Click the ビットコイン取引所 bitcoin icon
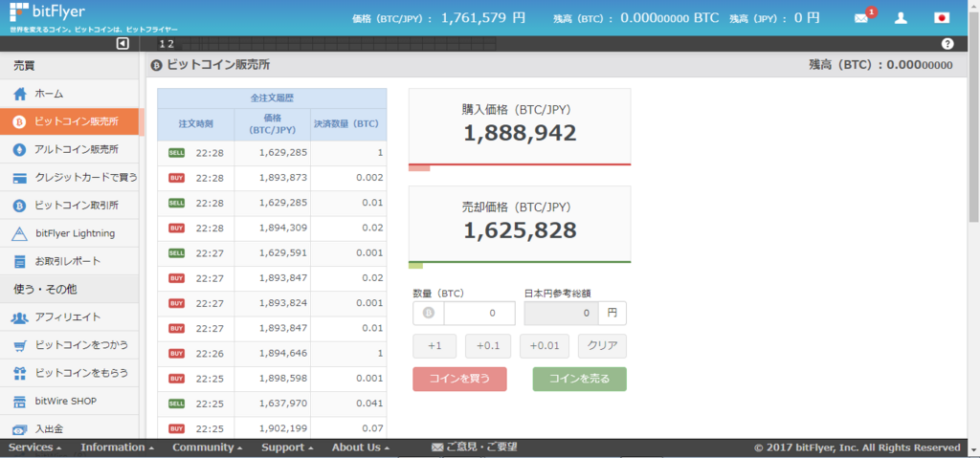Image resolution: width=980 pixels, height=458 pixels. point(19,206)
